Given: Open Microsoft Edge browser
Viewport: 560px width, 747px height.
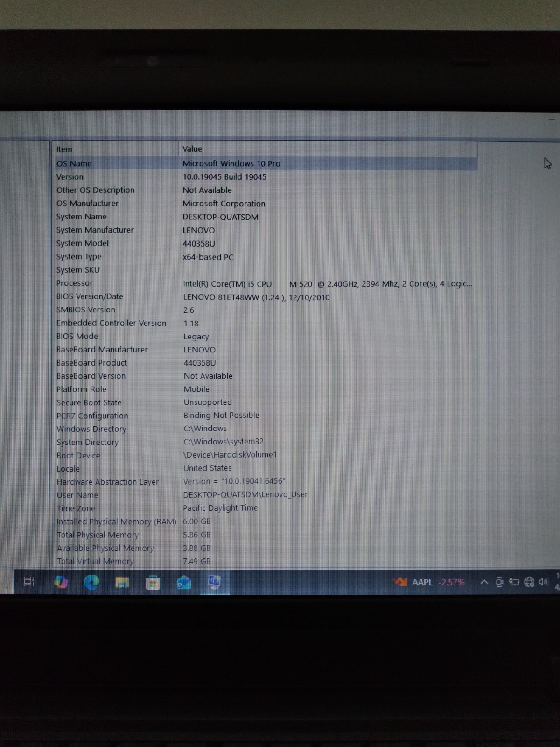Looking at the screenshot, I should tap(91, 582).
